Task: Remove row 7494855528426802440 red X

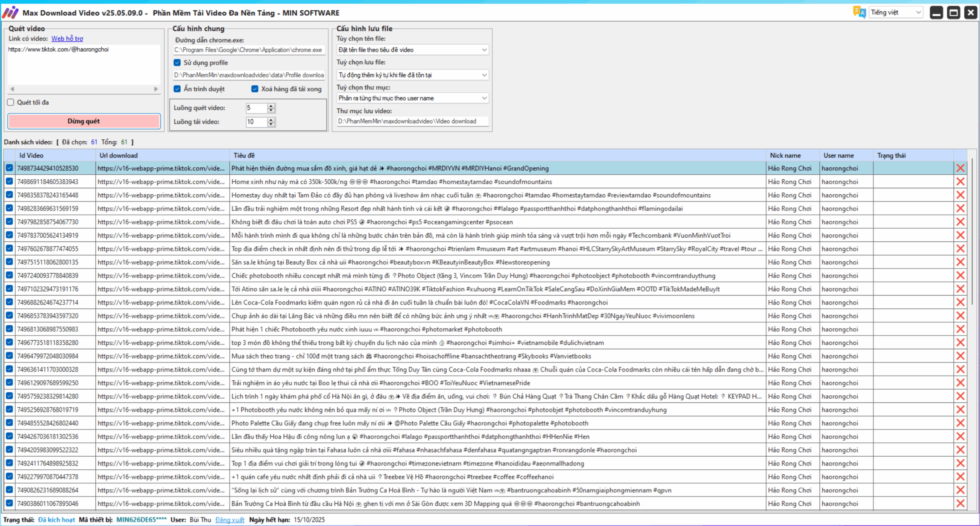Action: pos(960,423)
